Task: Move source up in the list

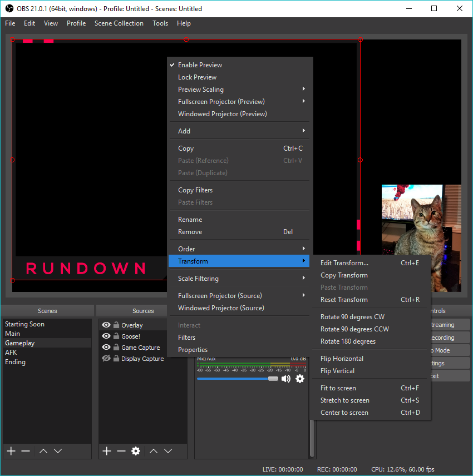Action: (154, 451)
